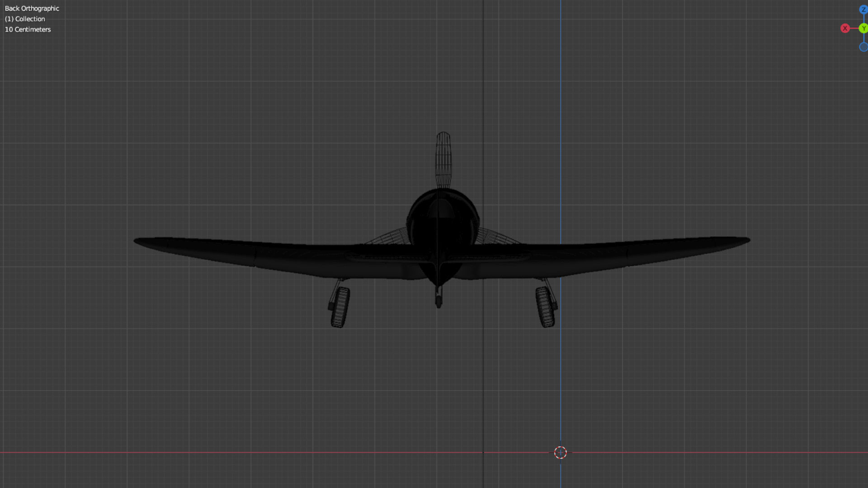The image size is (868, 488).
Task: Click the (1) Collection text overlay
Action: [x=24, y=19]
